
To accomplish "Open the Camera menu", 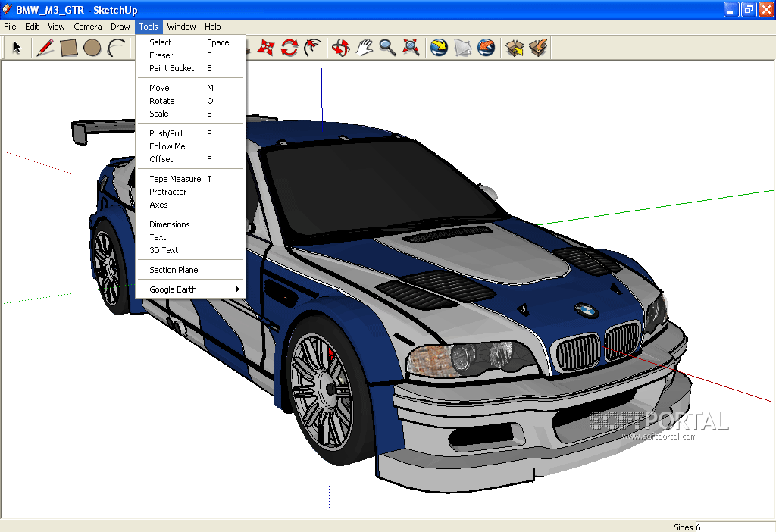I will point(88,27).
